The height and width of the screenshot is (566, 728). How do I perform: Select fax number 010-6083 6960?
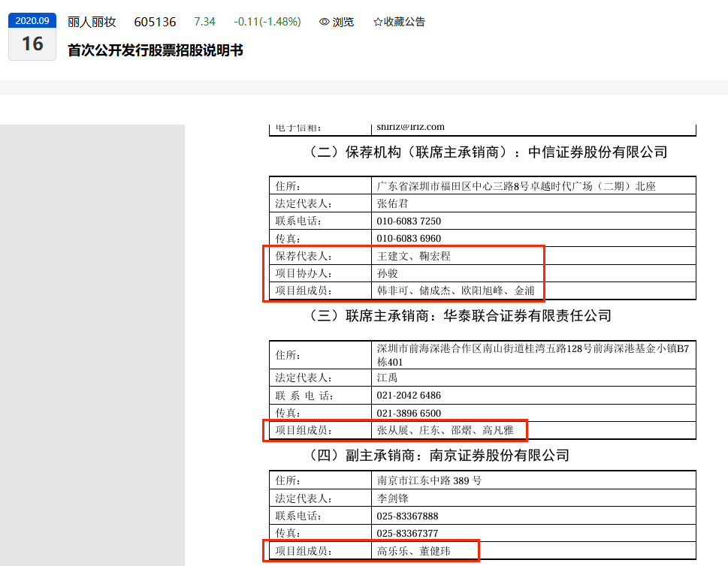tap(409, 239)
